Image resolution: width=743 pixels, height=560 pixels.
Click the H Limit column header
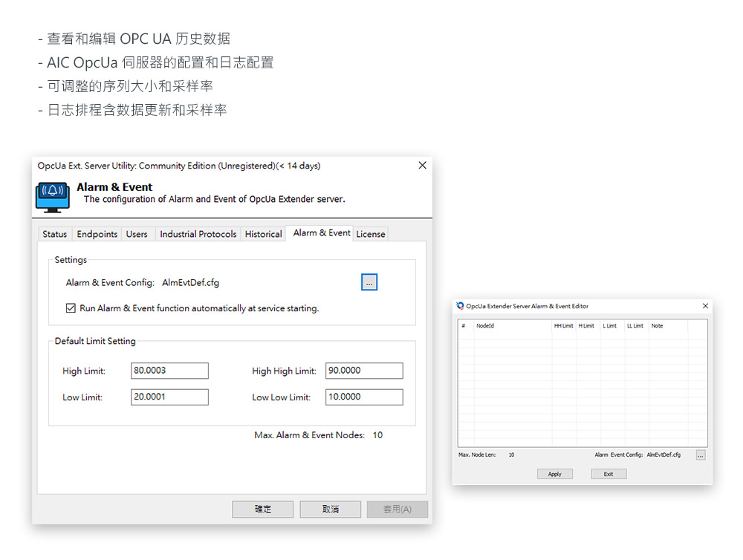588,326
